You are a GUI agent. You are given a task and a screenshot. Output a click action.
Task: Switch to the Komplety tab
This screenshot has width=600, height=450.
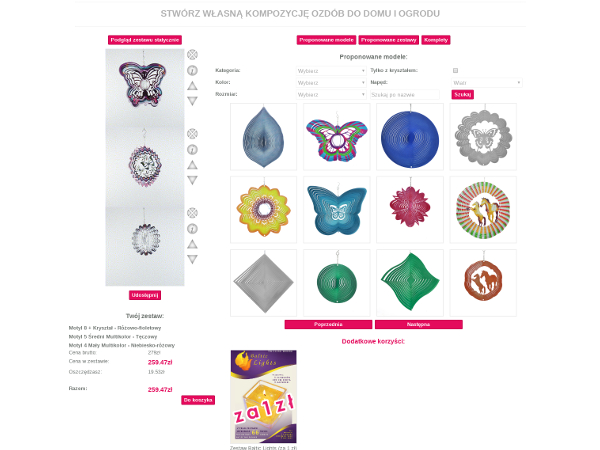[436, 40]
